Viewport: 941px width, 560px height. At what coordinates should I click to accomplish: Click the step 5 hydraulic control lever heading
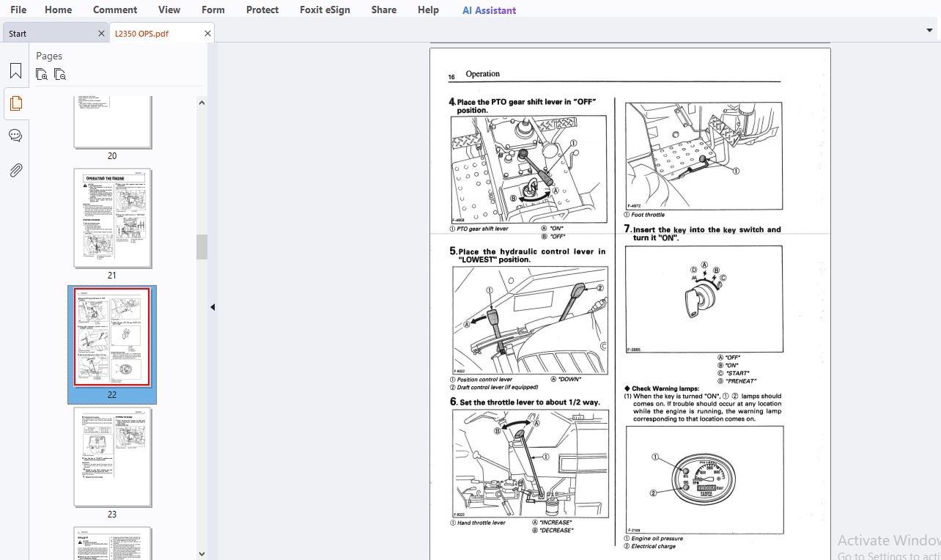coord(528,255)
